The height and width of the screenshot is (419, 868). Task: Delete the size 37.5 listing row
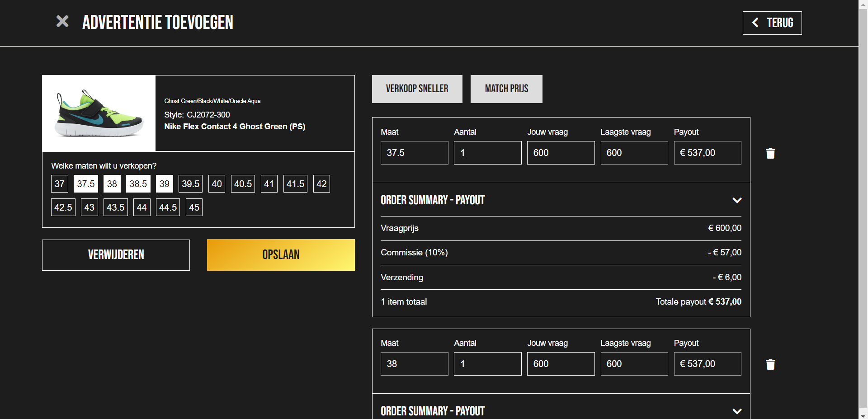(770, 153)
